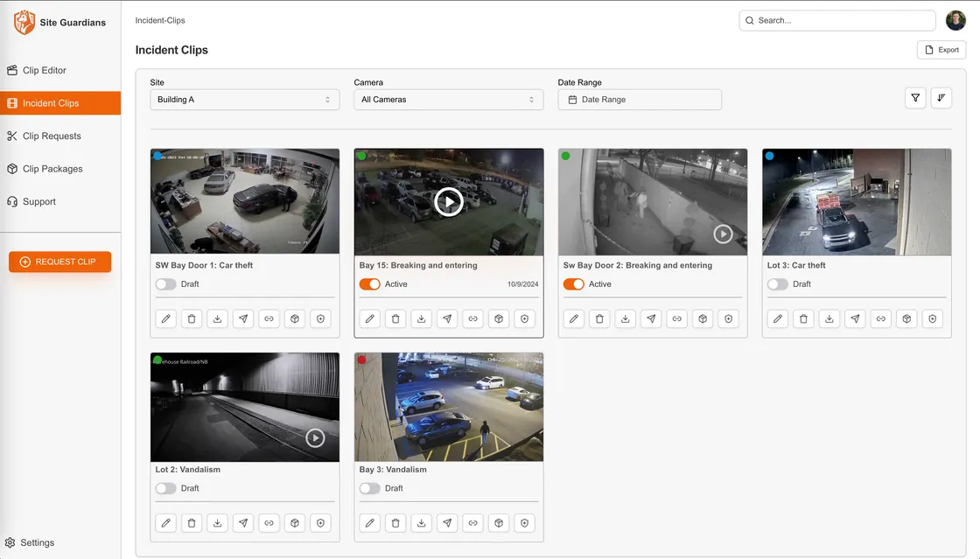Click the Export button
Screen dimensions: 980x559
coord(941,50)
